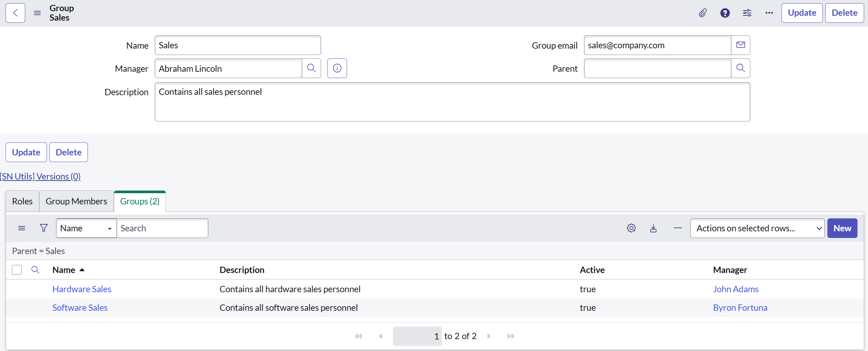This screenshot has width=868, height=351.
Task: Open the more options ellipsis menu
Action: pos(769,13)
